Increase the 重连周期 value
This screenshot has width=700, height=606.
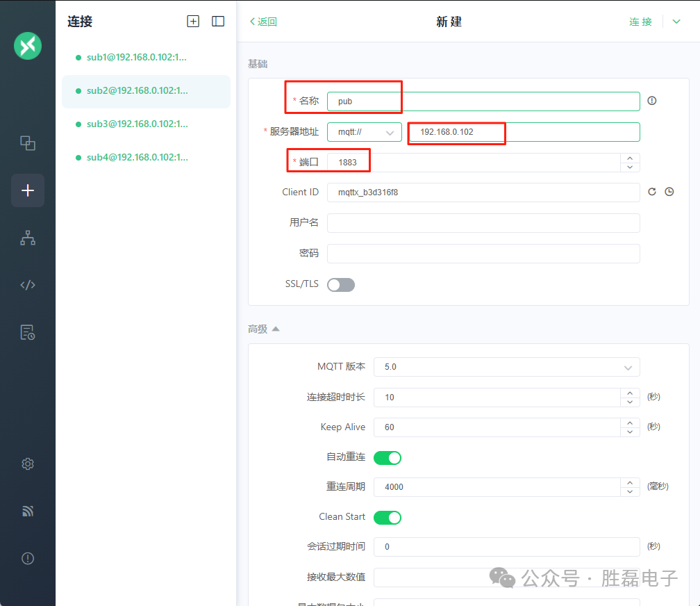tap(630, 483)
